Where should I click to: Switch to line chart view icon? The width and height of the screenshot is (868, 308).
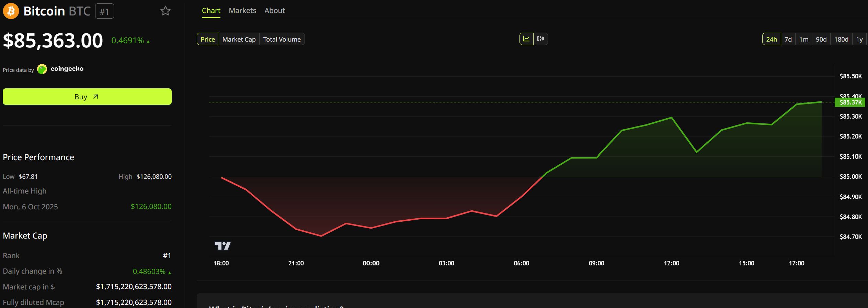tap(526, 39)
